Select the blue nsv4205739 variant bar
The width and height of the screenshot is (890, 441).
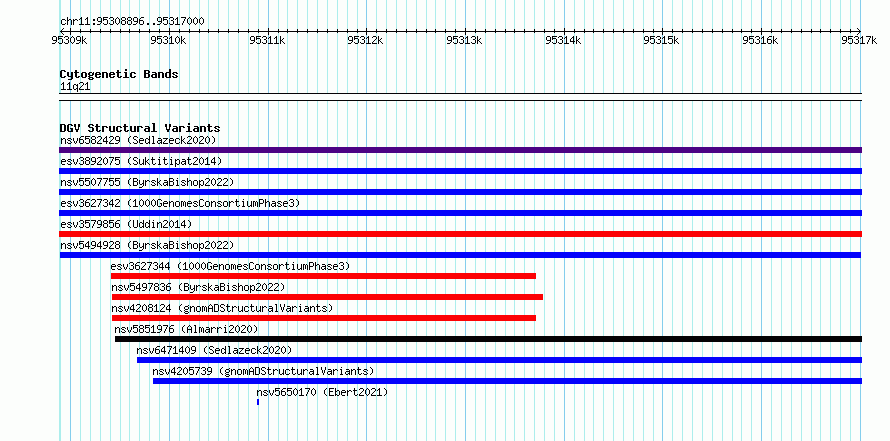[x=507, y=381]
